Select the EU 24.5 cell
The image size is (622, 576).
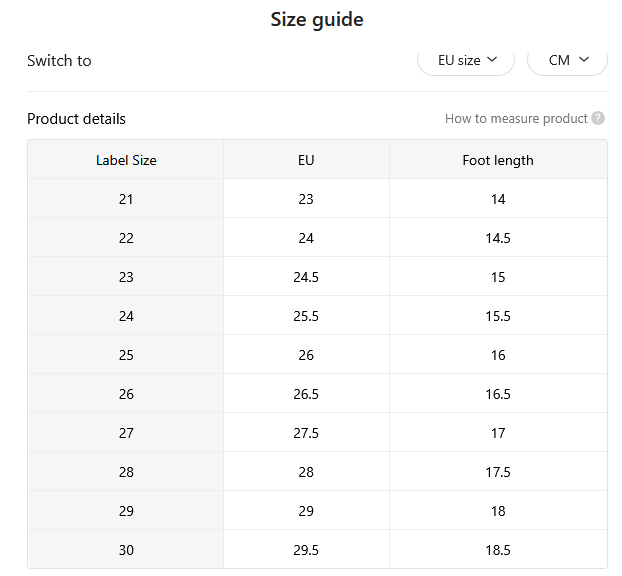[306, 276]
